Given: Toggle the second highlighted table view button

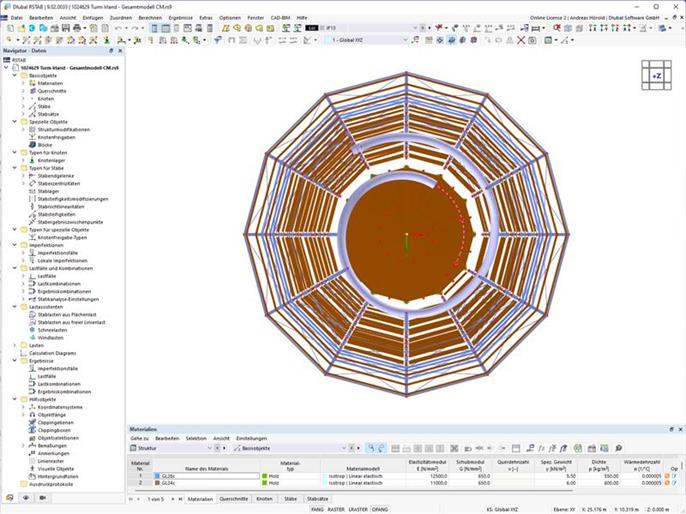Looking at the screenshot, I should tap(166, 28).
